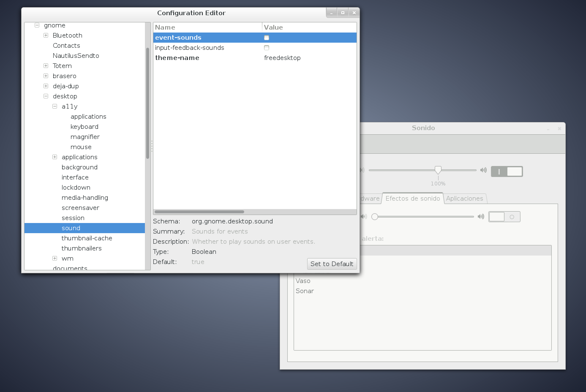
Task: Expand the wm tree node
Action: (x=55, y=259)
